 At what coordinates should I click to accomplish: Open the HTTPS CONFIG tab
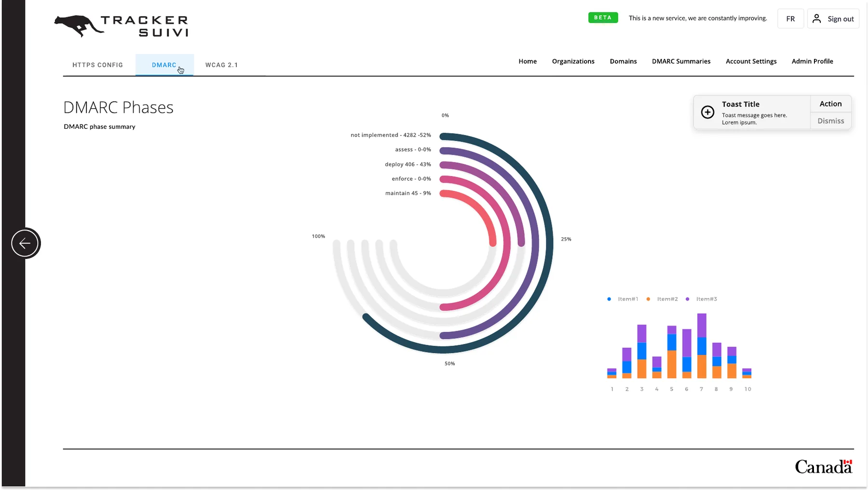point(98,65)
